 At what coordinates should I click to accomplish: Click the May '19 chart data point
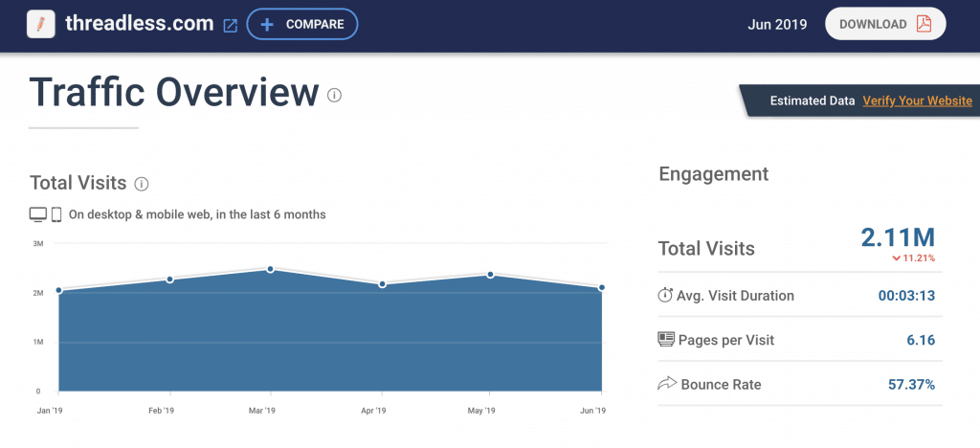click(x=490, y=275)
